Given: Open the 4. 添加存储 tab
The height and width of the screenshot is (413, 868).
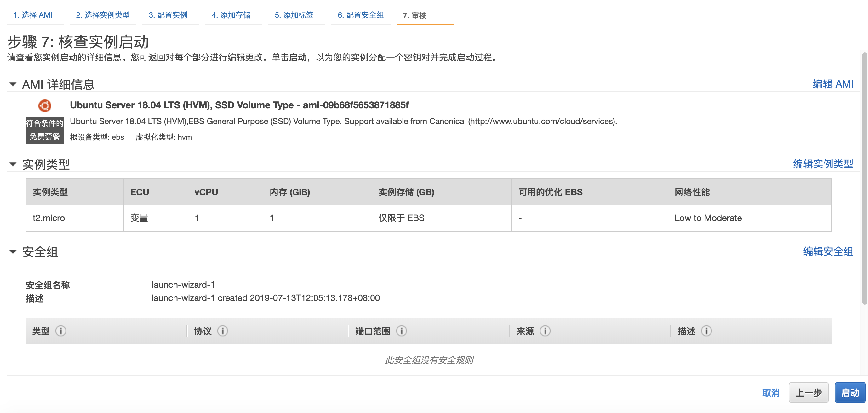Looking at the screenshot, I should (x=231, y=15).
